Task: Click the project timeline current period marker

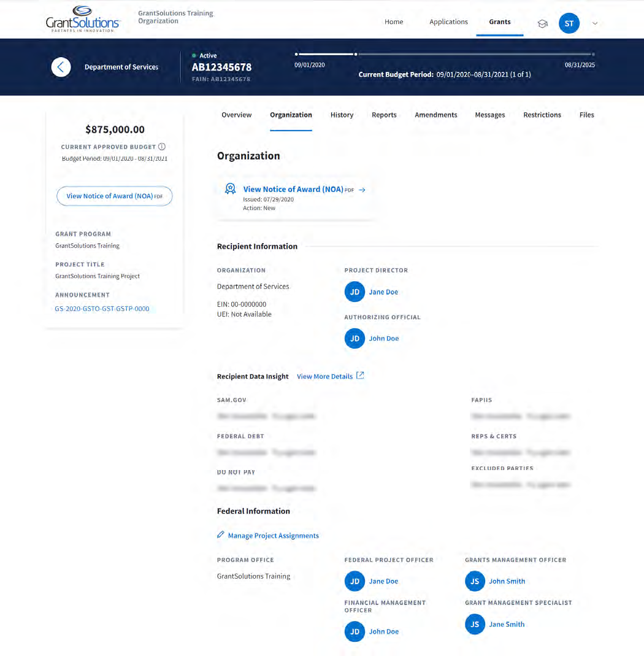Action: point(356,54)
